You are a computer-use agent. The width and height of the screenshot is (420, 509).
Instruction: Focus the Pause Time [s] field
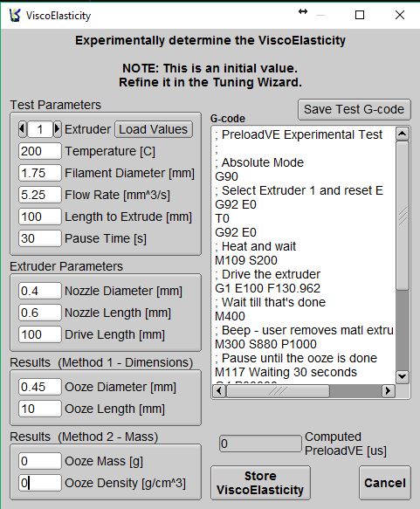[x=40, y=238]
